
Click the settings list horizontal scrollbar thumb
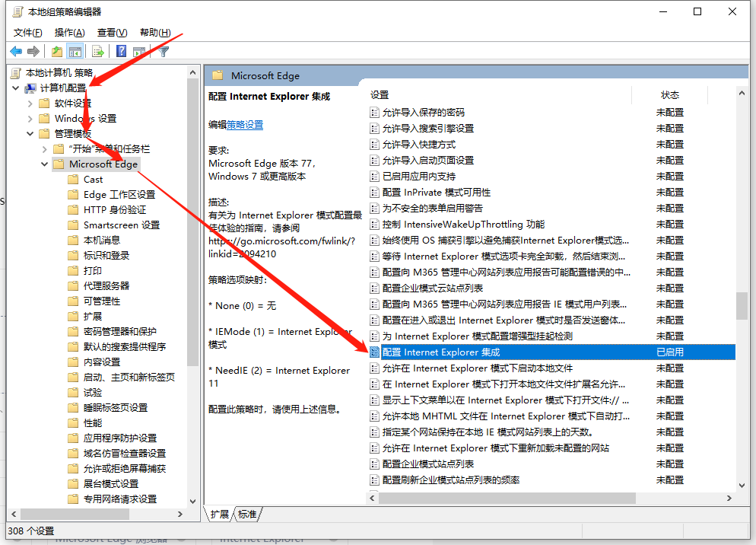(507, 498)
